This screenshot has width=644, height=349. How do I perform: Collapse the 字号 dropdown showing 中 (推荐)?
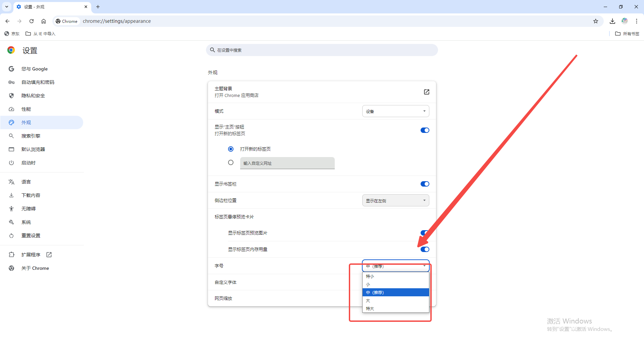point(396,266)
